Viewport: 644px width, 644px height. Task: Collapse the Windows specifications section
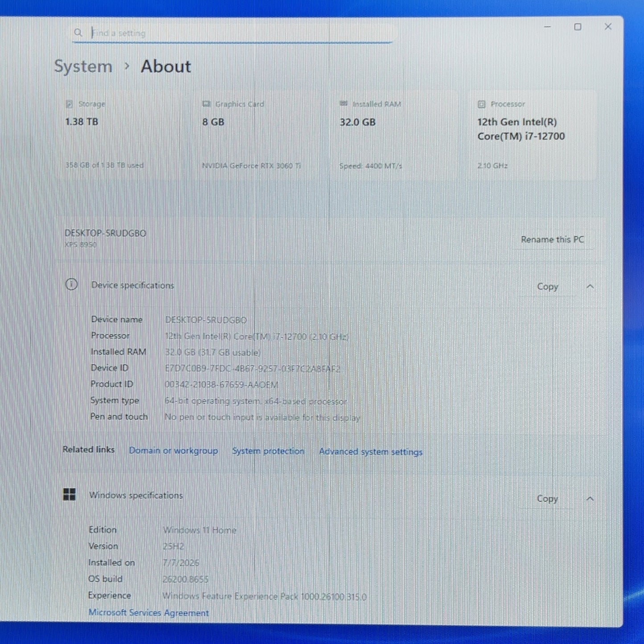click(x=590, y=499)
